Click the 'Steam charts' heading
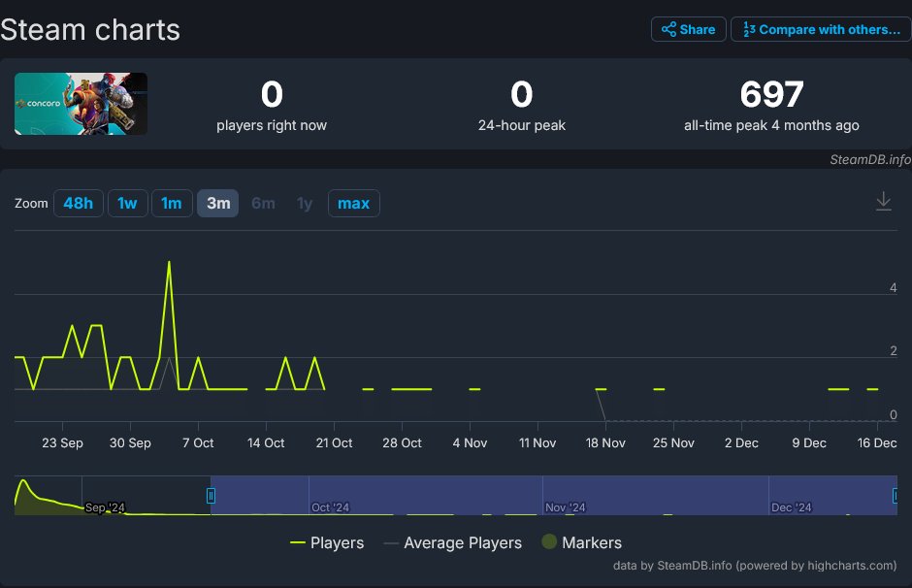Viewport: 912px width, 588px height. click(90, 30)
